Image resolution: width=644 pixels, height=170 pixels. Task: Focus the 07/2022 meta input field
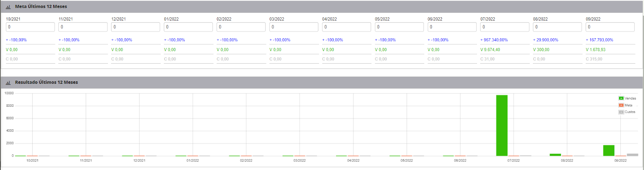pos(505,27)
